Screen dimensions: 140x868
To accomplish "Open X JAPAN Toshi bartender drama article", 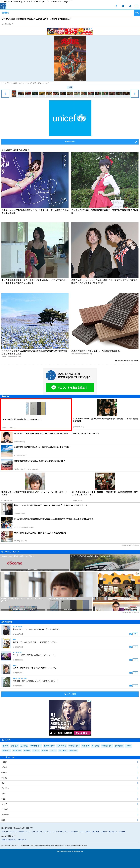I will coord(106,414).
